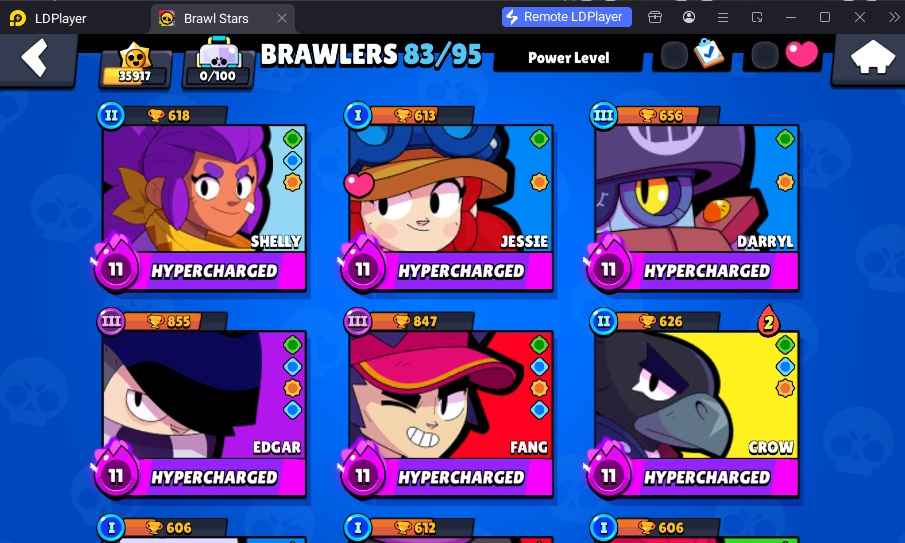This screenshot has height=543, width=905.
Task: Open Remote LDPlayer
Action: 566,17
